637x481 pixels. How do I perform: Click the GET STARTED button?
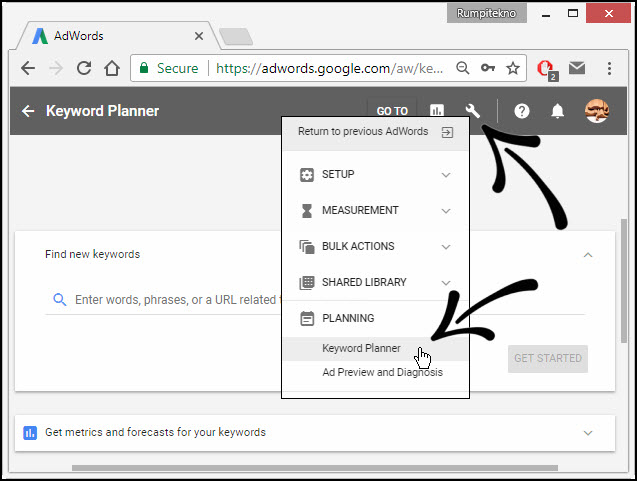(548, 359)
